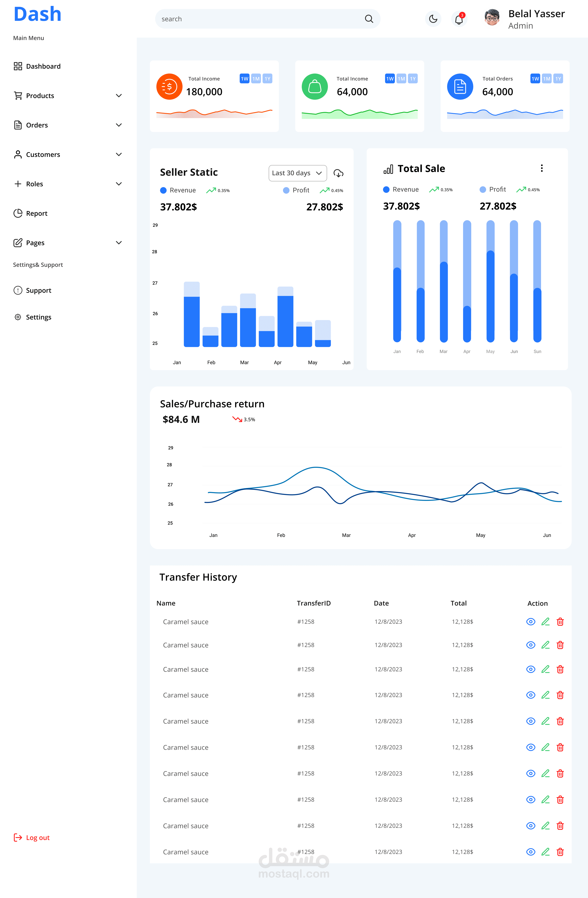The width and height of the screenshot is (588, 898).
Task: Click green shopping bag income icon
Action: (315, 87)
